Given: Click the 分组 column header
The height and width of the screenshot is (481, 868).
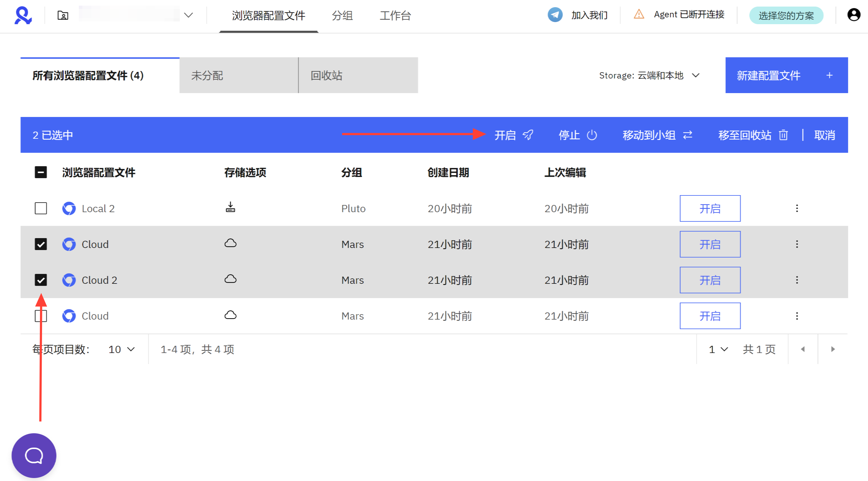Looking at the screenshot, I should point(352,172).
